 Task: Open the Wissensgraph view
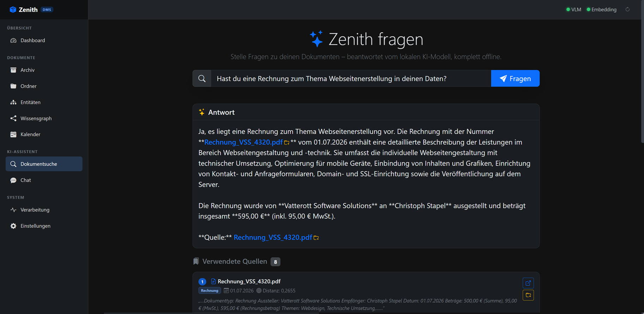point(44,118)
